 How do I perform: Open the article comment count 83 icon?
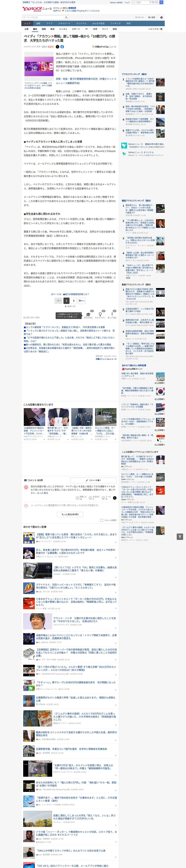pyautogui.click(x=44, y=47)
